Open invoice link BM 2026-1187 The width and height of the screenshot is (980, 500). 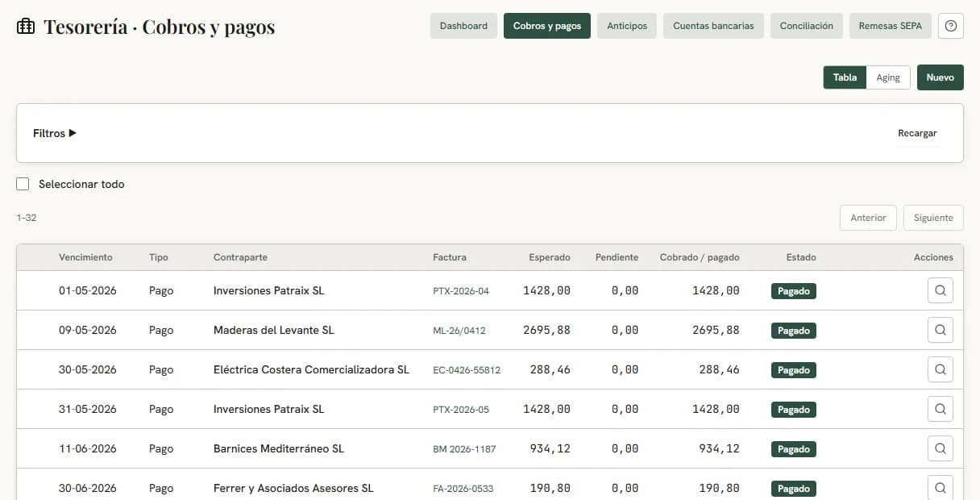[x=463, y=449]
